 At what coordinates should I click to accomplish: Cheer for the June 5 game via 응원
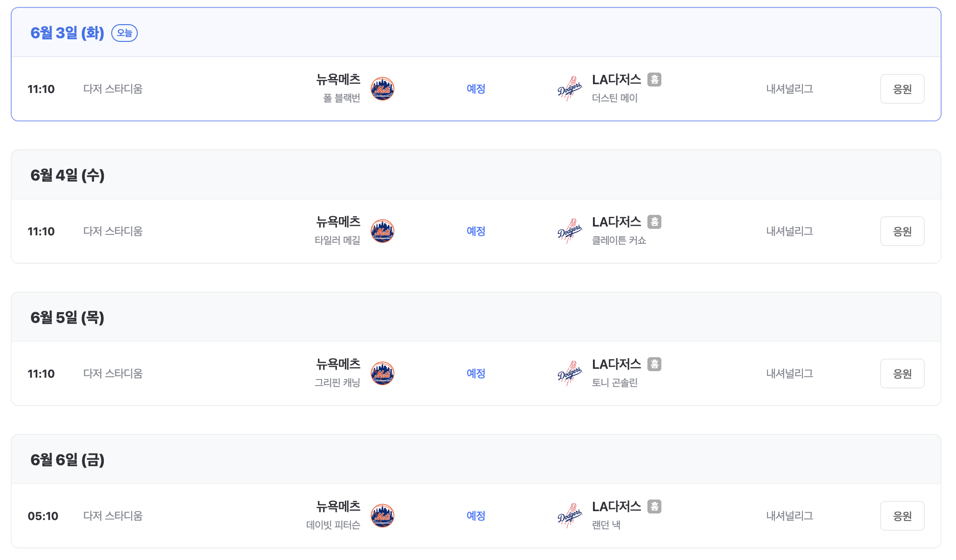(x=902, y=373)
